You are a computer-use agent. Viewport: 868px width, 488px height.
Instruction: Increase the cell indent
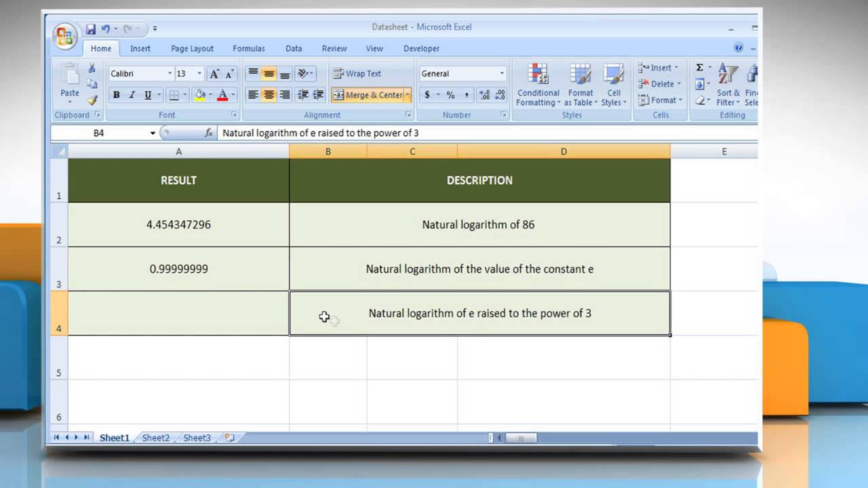(318, 95)
